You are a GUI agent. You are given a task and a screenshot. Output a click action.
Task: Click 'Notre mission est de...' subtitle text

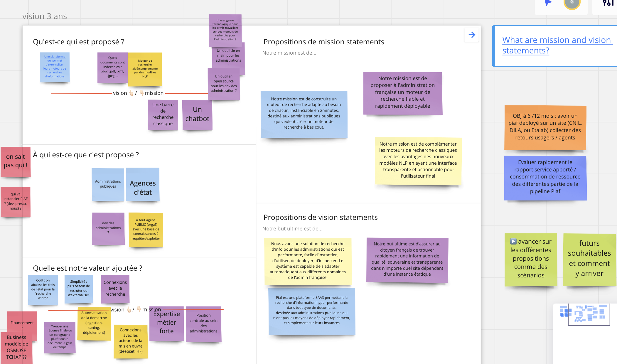[289, 53]
